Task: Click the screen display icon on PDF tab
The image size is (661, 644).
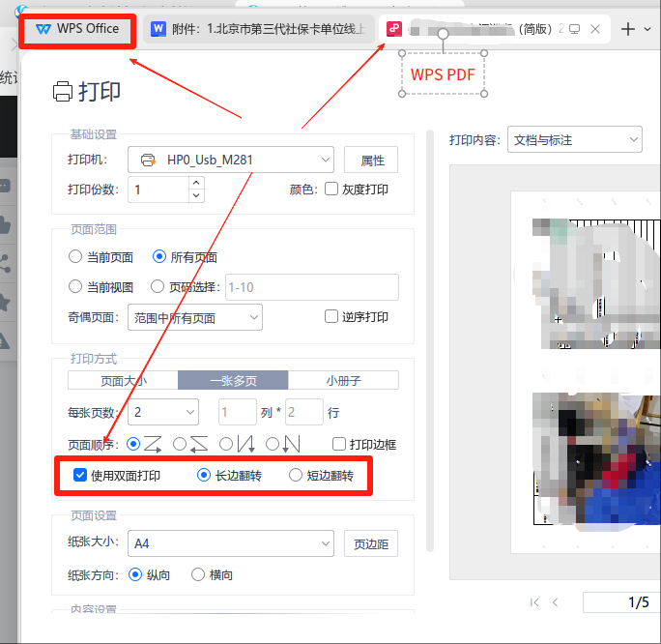Action: (x=574, y=29)
